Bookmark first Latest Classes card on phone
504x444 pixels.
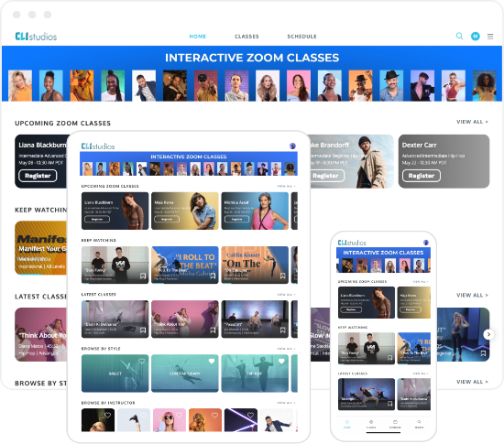coord(389,404)
